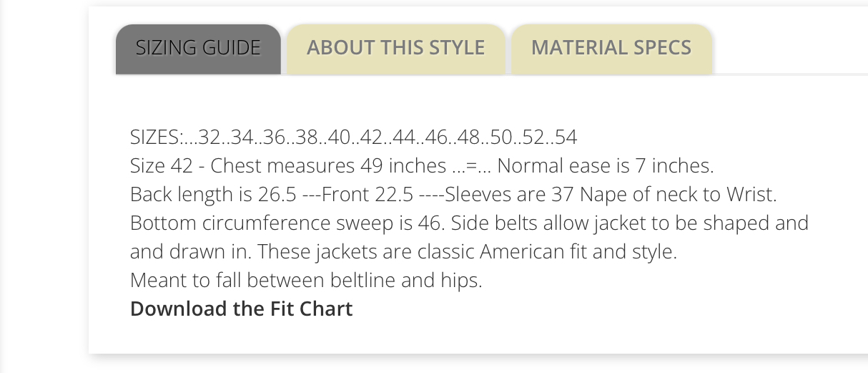
Task: Click 'Size 42' at the start of the chest line
Action: pos(162,166)
